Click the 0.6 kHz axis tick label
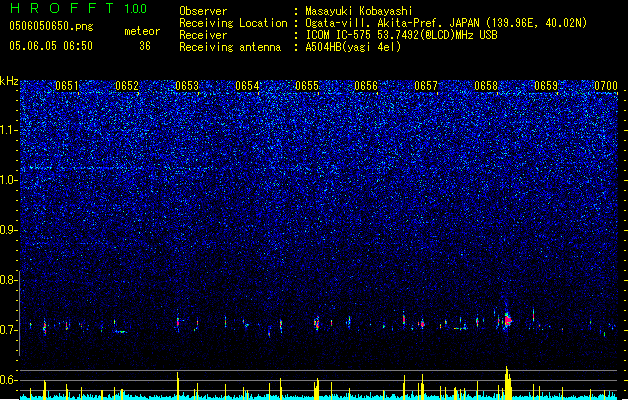Image resolution: width=629 pixels, height=400 pixels. [9, 380]
